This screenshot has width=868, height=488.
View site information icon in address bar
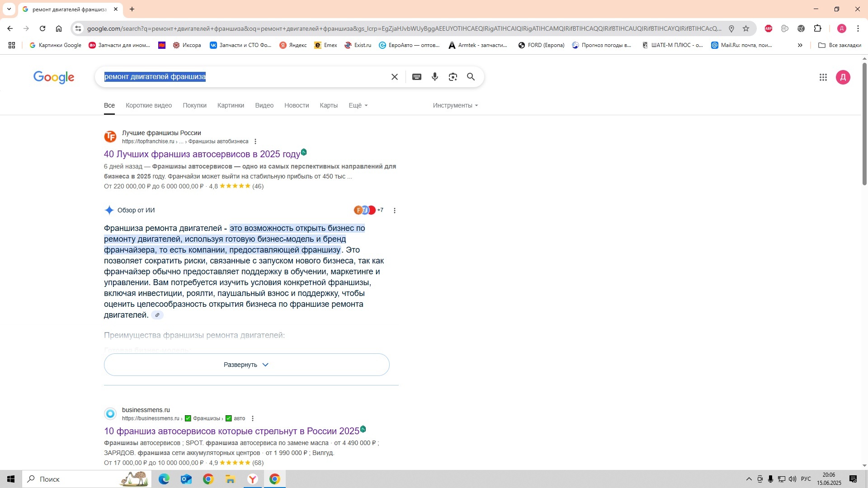click(78, 28)
